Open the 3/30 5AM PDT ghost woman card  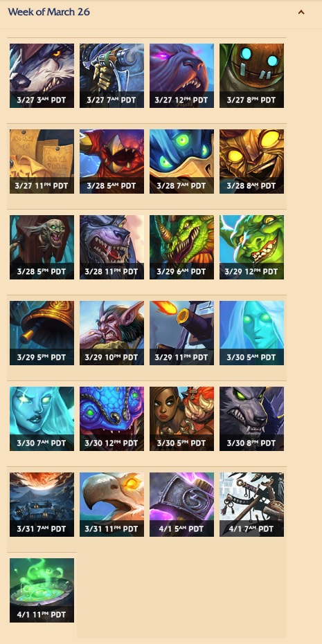(251, 333)
